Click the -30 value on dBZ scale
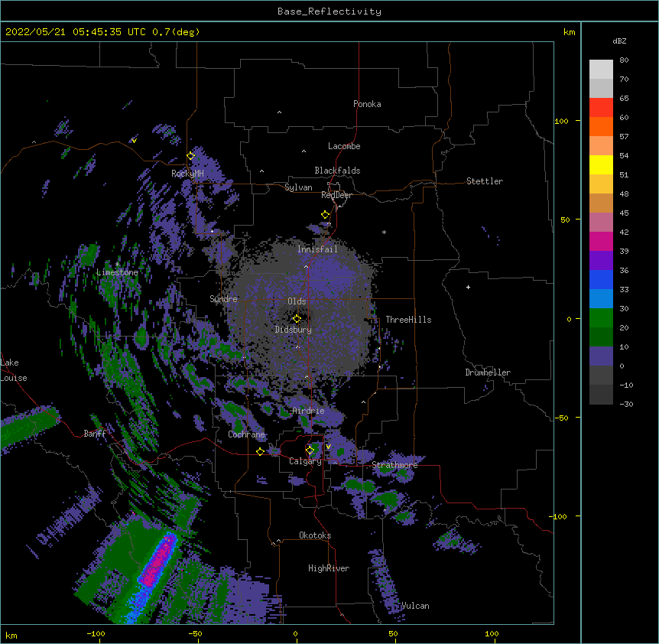This screenshot has height=644, width=659. [626, 404]
